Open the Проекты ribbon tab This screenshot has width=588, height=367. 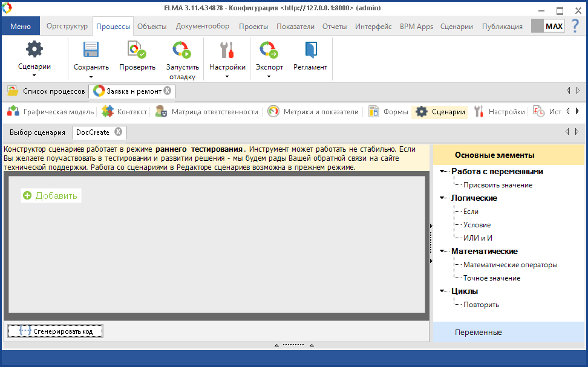(253, 26)
